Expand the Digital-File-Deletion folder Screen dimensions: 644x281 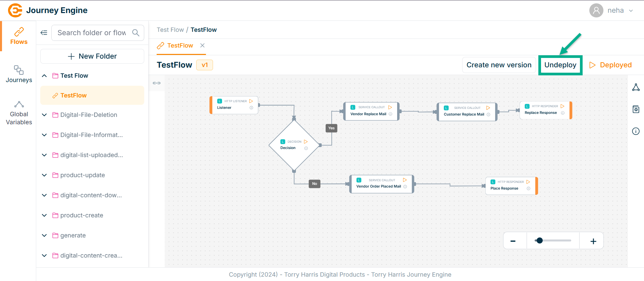[x=44, y=115]
